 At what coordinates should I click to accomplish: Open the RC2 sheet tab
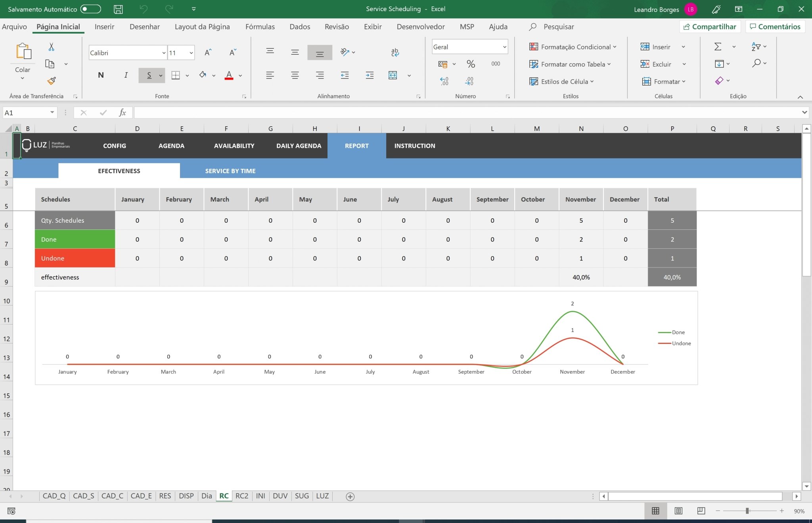tap(241, 496)
